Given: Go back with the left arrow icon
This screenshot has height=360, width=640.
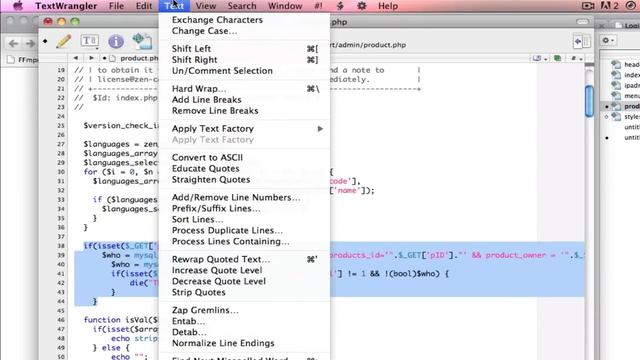Looking at the screenshot, I should point(13,43).
